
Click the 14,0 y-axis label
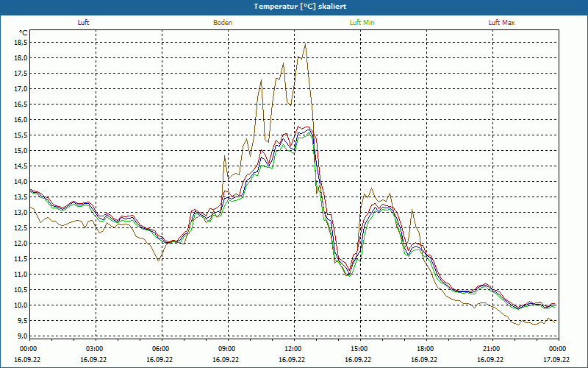[x=21, y=181]
